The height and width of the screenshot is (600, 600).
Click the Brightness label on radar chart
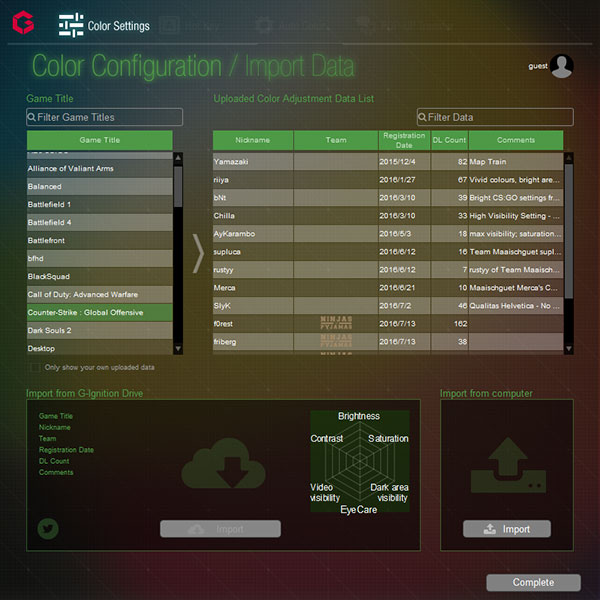pyautogui.click(x=359, y=416)
